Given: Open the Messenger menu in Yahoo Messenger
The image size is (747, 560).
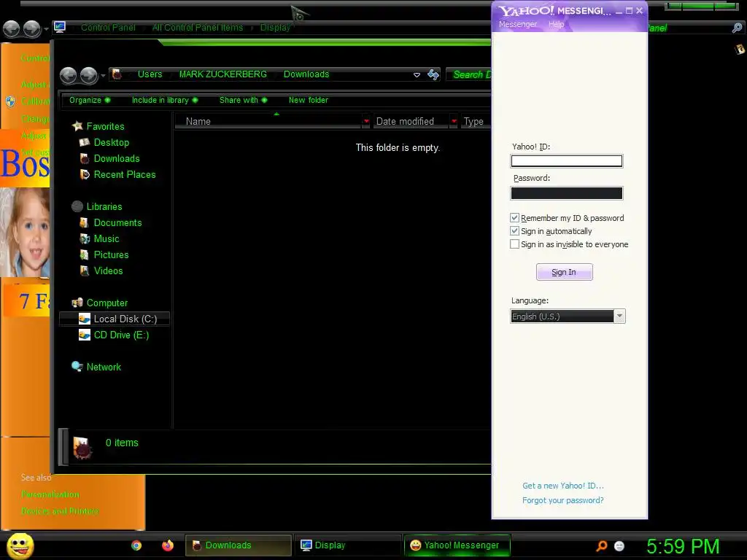Looking at the screenshot, I should click(x=518, y=24).
